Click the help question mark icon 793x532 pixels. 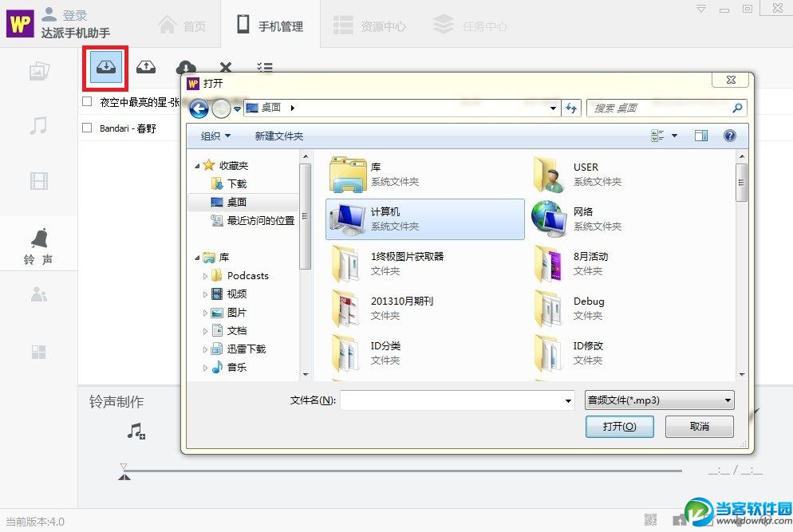click(x=730, y=136)
